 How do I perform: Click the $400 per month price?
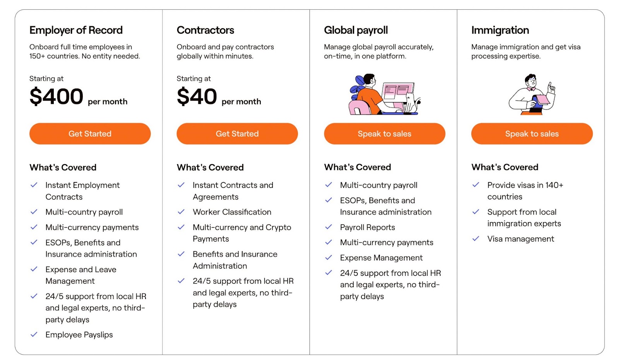[x=78, y=97]
